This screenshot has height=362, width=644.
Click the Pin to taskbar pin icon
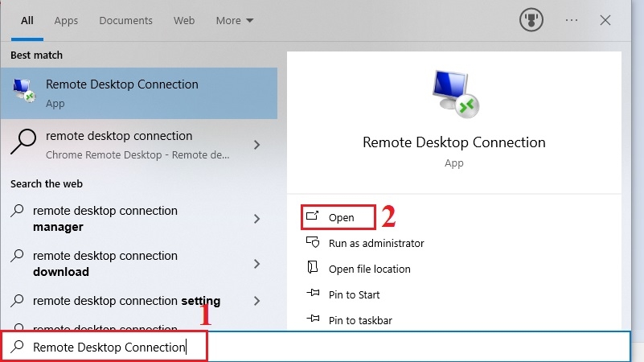[x=313, y=319]
